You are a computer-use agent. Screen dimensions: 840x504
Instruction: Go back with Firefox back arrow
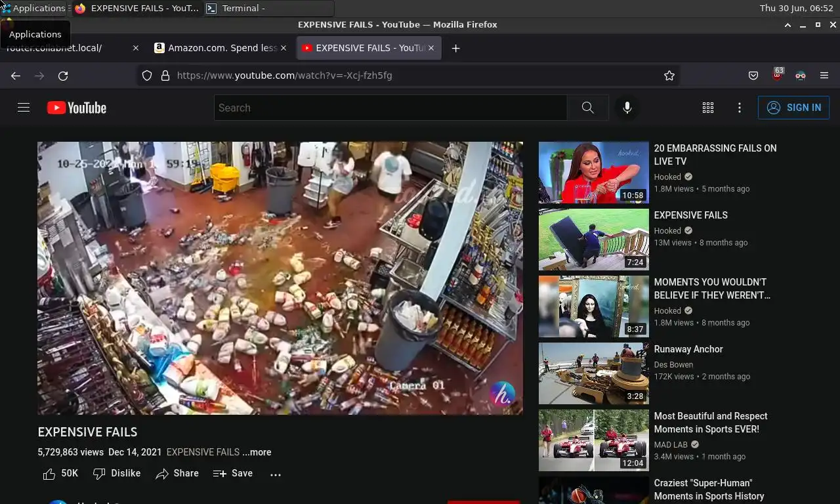[16, 75]
